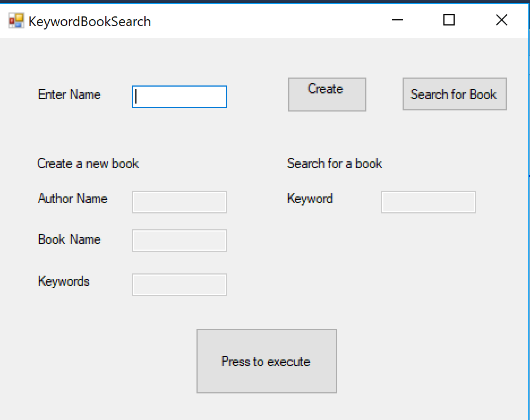Select the Create a new book heading

coord(88,164)
